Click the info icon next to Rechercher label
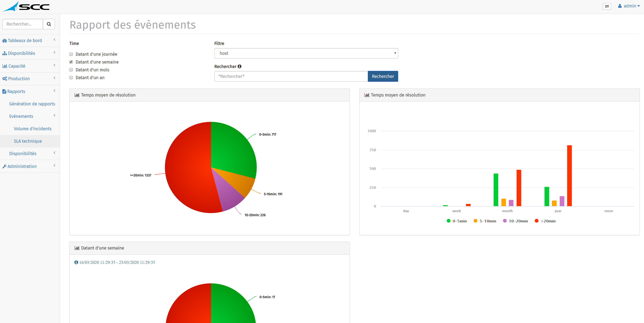The width and height of the screenshot is (644, 323). click(x=240, y=66)
